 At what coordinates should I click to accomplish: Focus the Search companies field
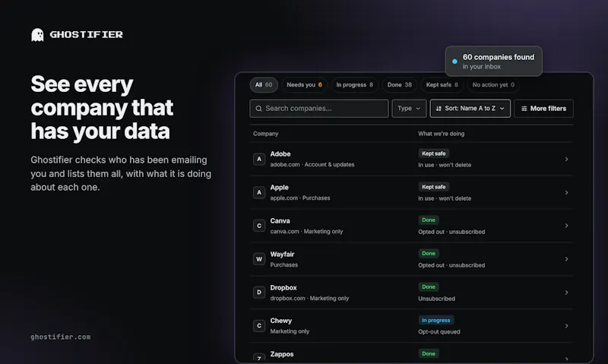pos(319,109)
